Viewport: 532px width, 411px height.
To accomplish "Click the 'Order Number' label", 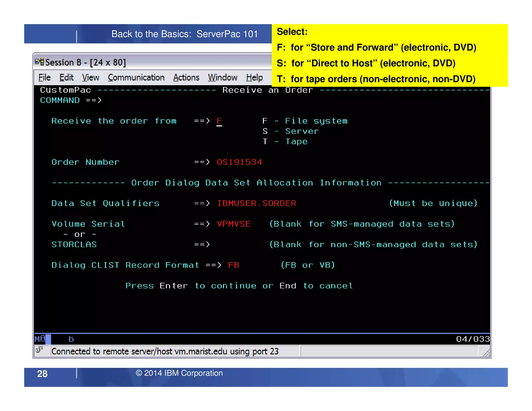I will (x=85, y=162).
